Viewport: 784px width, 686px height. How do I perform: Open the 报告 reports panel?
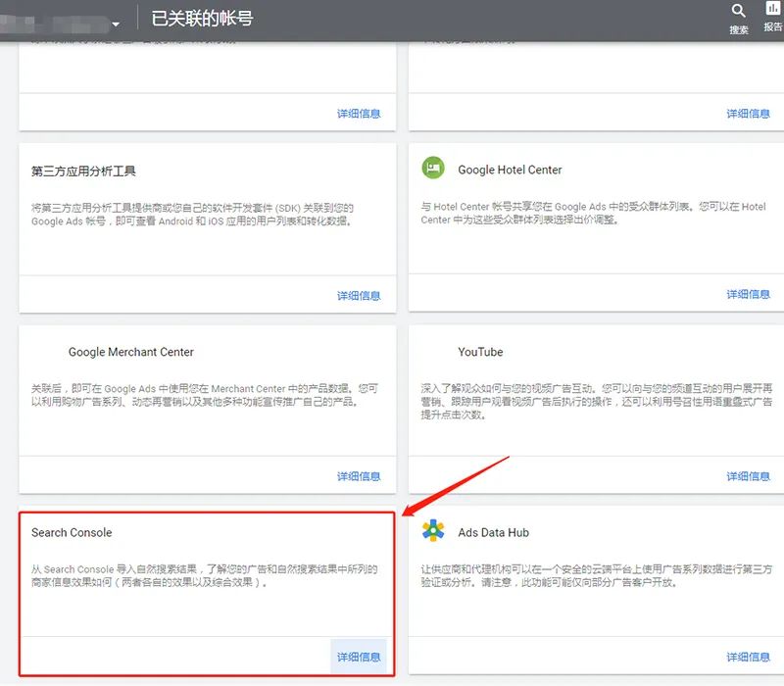pyautogui.click(x=771, y=14)
